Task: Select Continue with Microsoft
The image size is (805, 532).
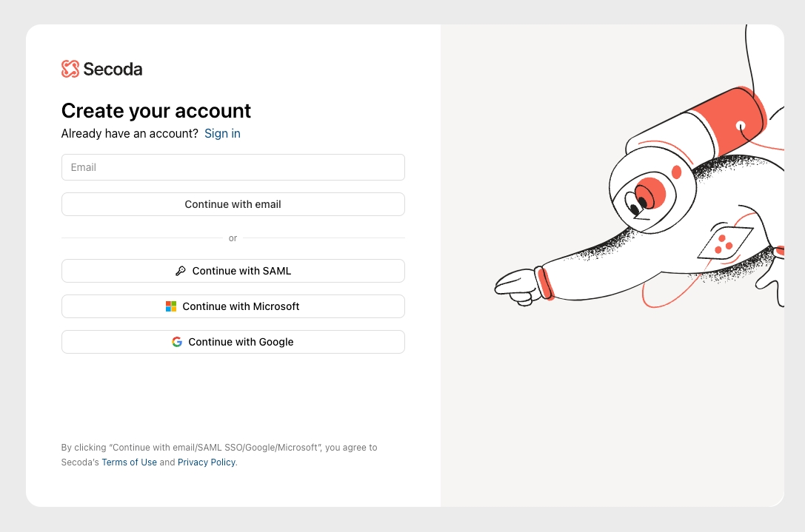Action: click(233, 306)
